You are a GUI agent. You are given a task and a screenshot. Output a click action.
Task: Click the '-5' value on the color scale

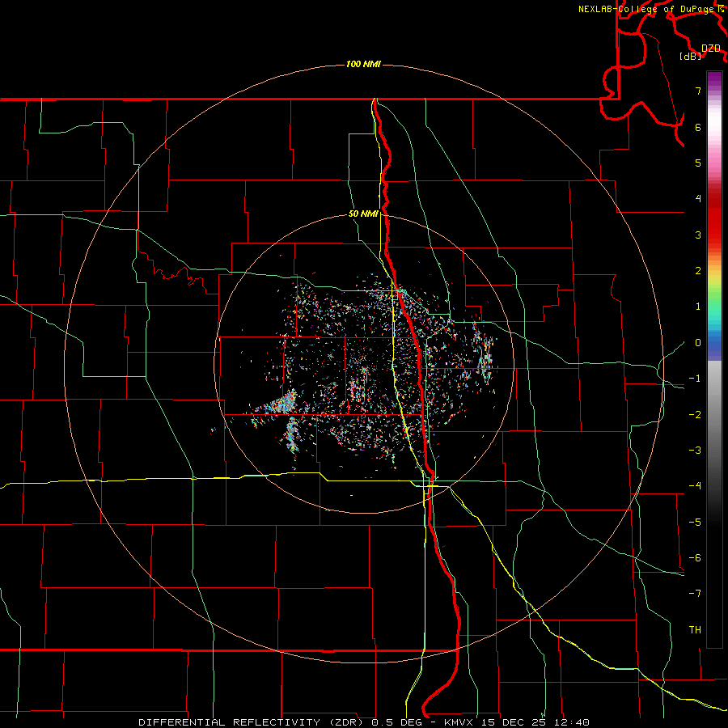point(695,523)
